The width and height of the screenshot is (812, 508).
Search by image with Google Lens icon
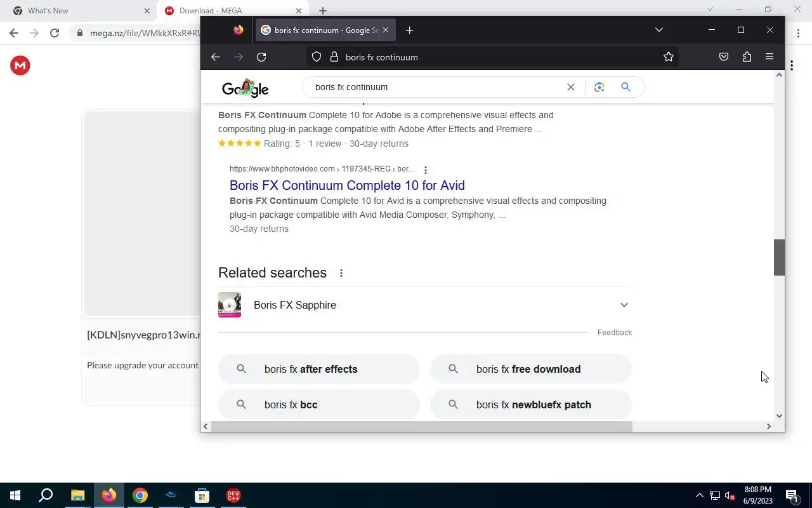coord(599,87)
